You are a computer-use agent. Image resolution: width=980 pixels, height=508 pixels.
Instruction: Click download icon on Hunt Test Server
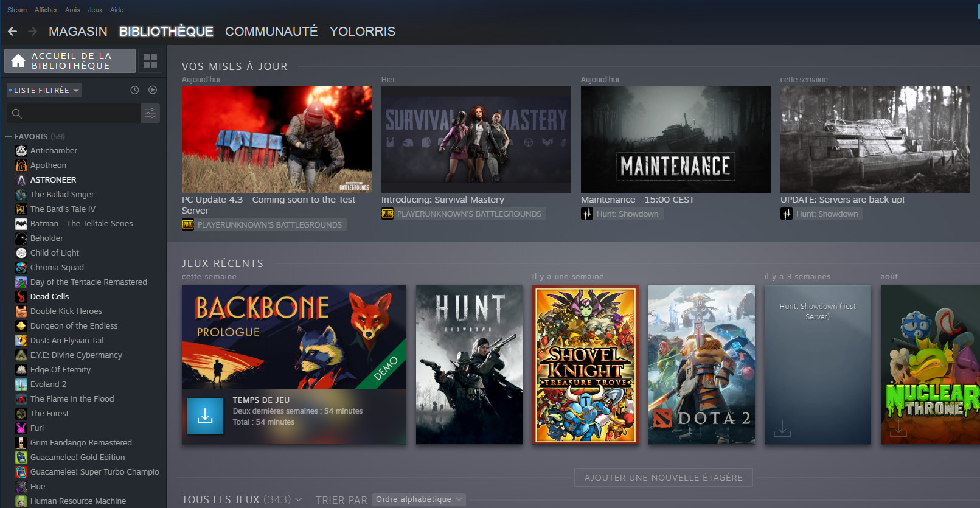click(782, 428)
